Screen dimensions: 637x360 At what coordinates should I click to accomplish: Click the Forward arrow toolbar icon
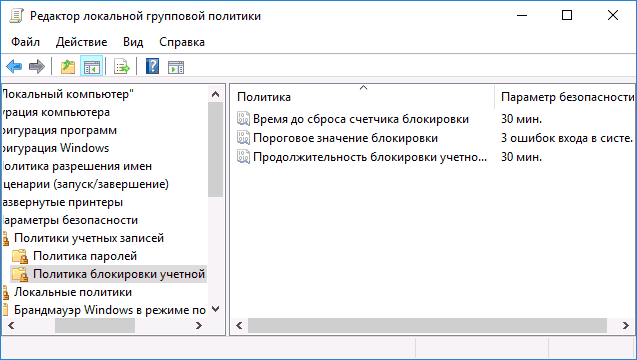[37, 66]
